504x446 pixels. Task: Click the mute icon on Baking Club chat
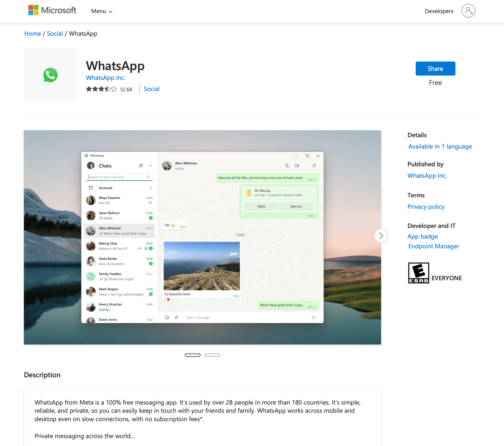click(x=140, y=248)
